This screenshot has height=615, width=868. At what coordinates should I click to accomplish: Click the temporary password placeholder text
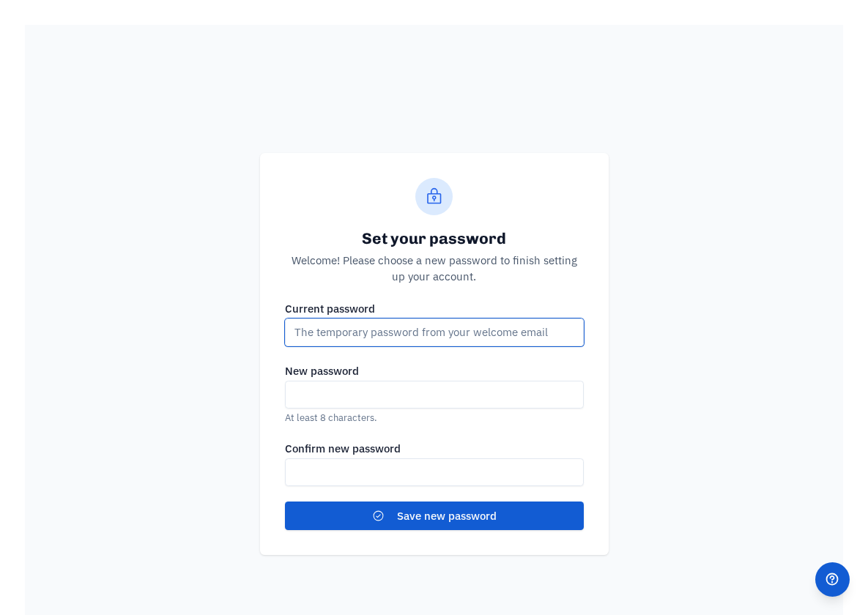(x=420, y=332)
